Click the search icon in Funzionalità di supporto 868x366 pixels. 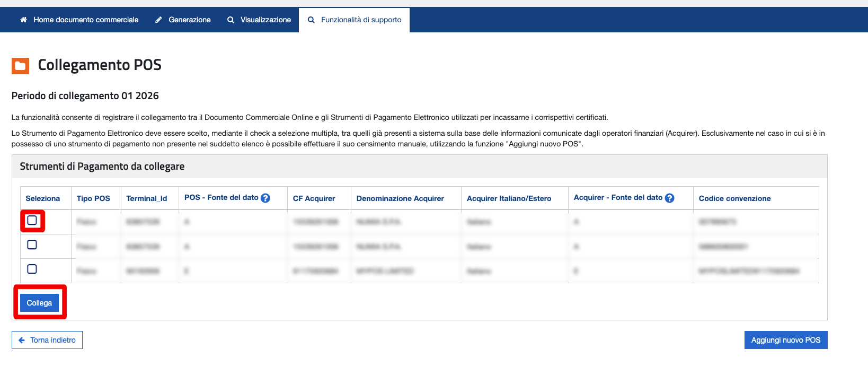pyautogui.click(x=311, y=20)
